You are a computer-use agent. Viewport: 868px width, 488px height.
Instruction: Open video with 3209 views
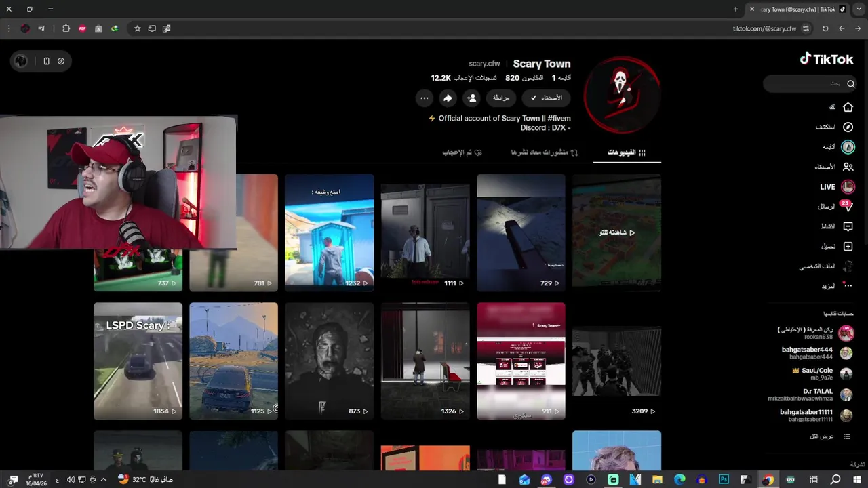[616, 361]
